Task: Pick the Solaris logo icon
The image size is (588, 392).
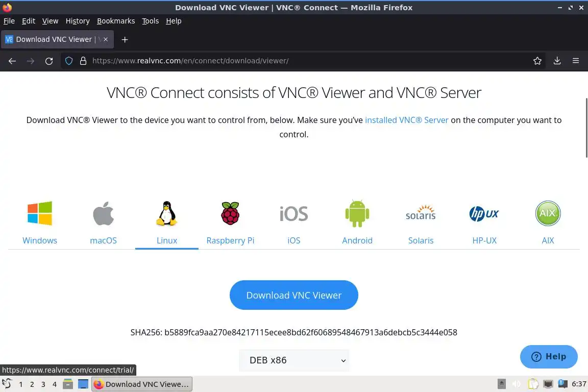Action: [421, 213]
